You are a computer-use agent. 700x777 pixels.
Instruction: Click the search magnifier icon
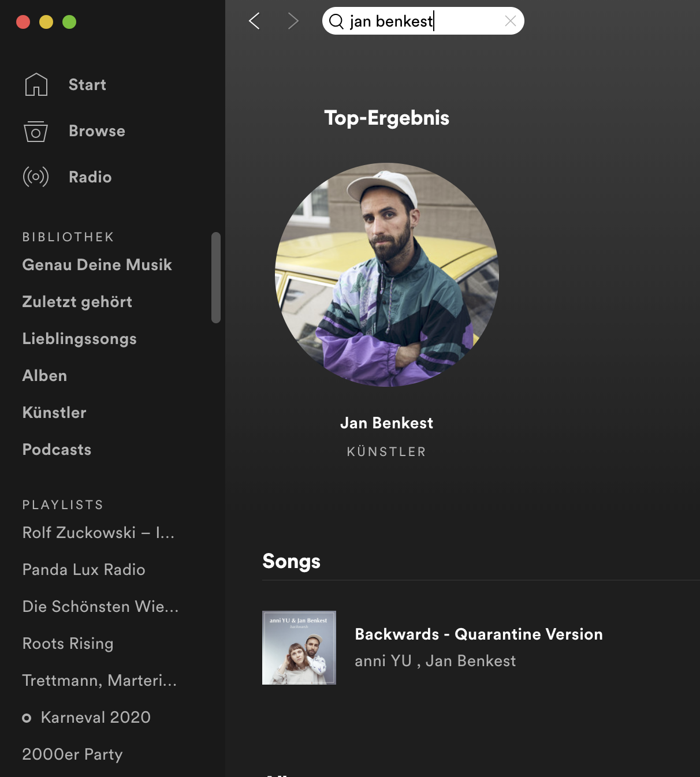(x=336, y=21)
